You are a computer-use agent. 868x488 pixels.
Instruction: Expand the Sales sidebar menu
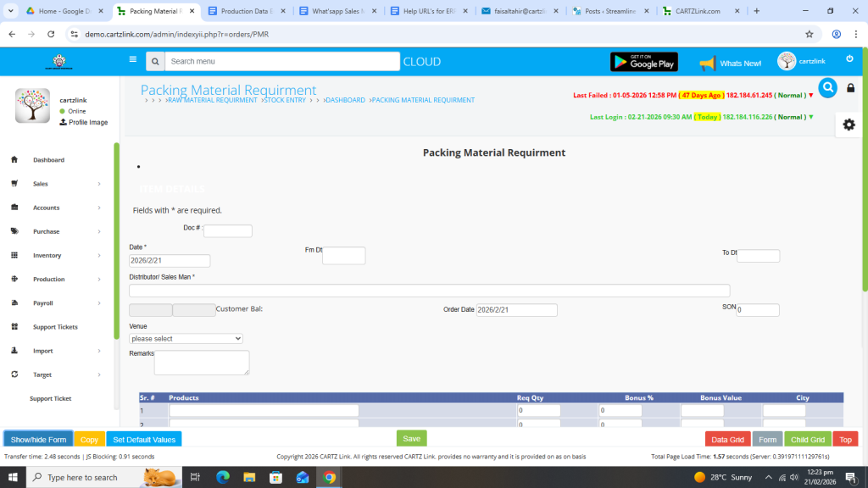(55, 184)
